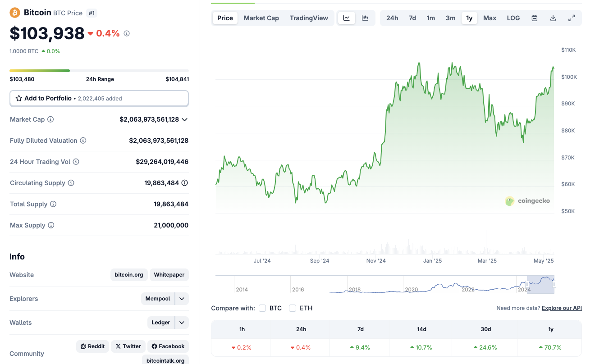Open info icon beside the 0.4% price change

point(127,33)
